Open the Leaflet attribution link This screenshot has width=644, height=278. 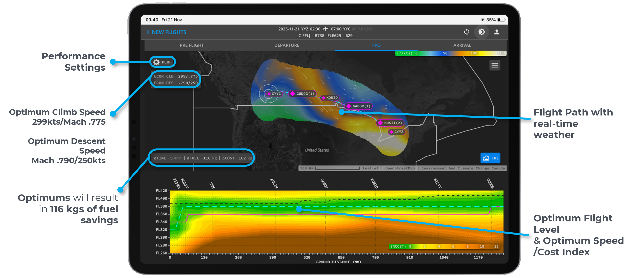click(x=371, y=168)
